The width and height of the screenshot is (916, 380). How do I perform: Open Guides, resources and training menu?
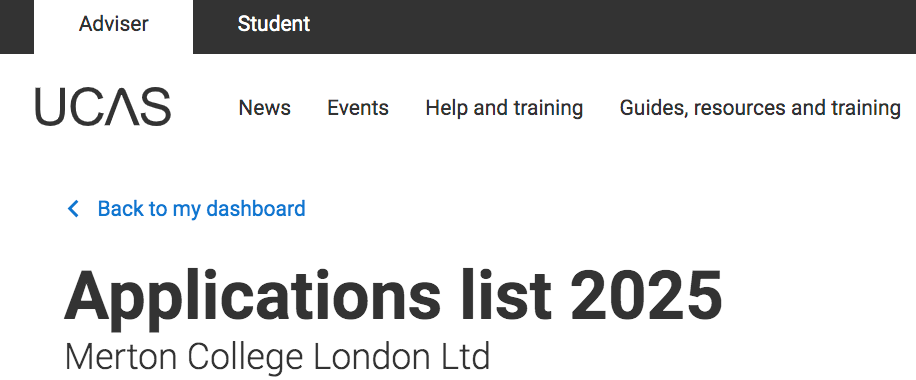[x=760, y=108]
